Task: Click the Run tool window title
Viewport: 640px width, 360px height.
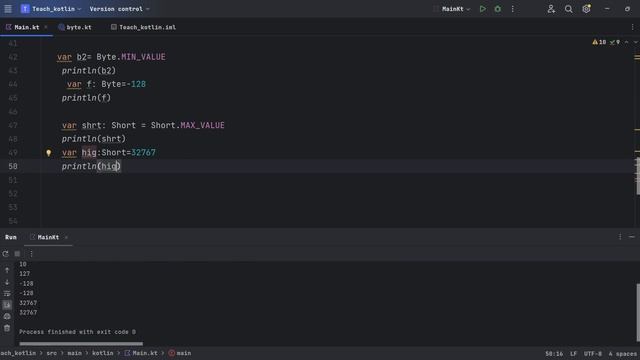Action: [x=11, y=237]
